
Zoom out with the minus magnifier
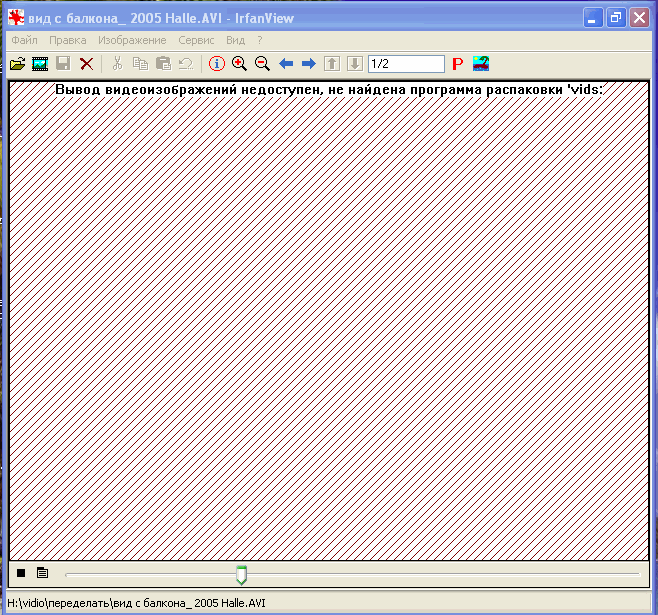(262, 64)
